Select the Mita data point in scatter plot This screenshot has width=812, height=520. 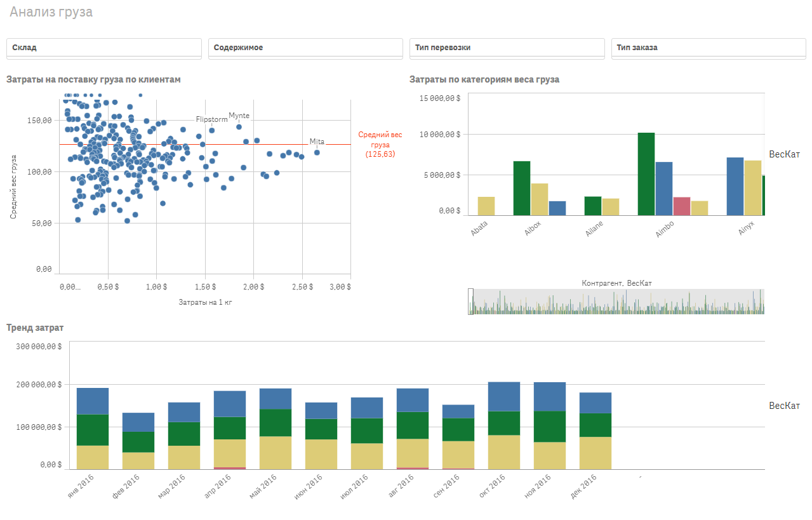[317, 152]
